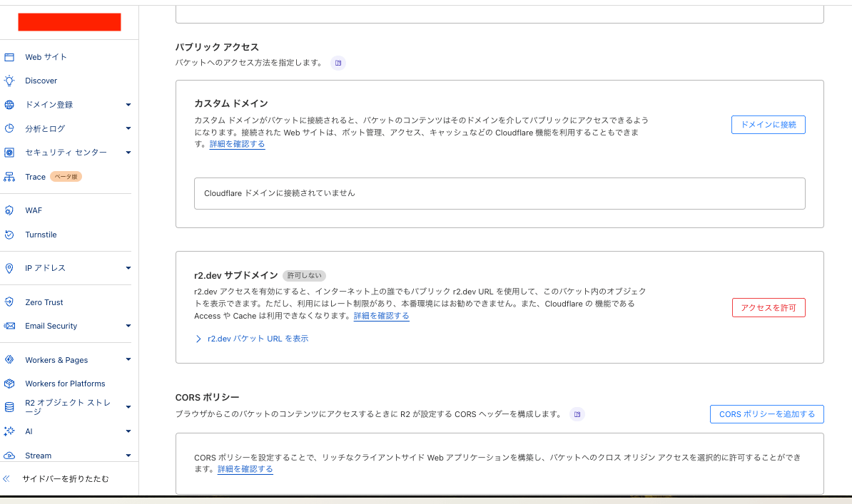Expand the R2 オブジェクト ストレージ arrow
852x504 pixels.
[x=128, y=407]
